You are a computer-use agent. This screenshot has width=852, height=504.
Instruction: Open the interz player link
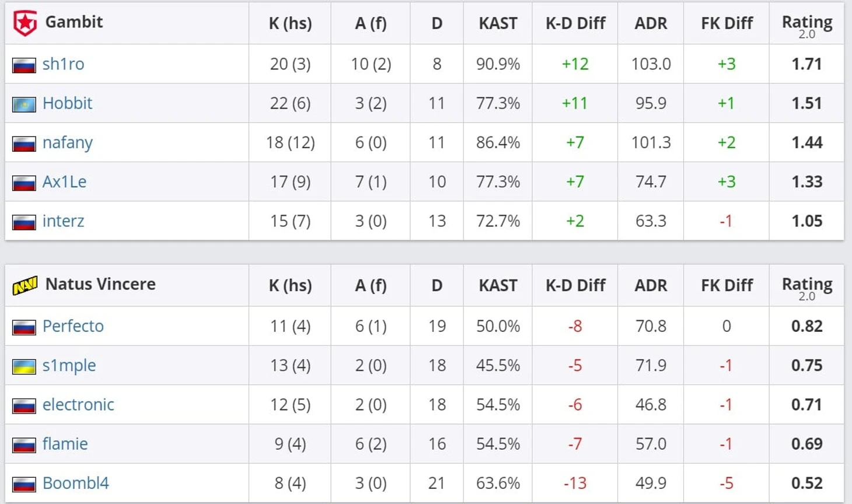click(x=63, y=220)
